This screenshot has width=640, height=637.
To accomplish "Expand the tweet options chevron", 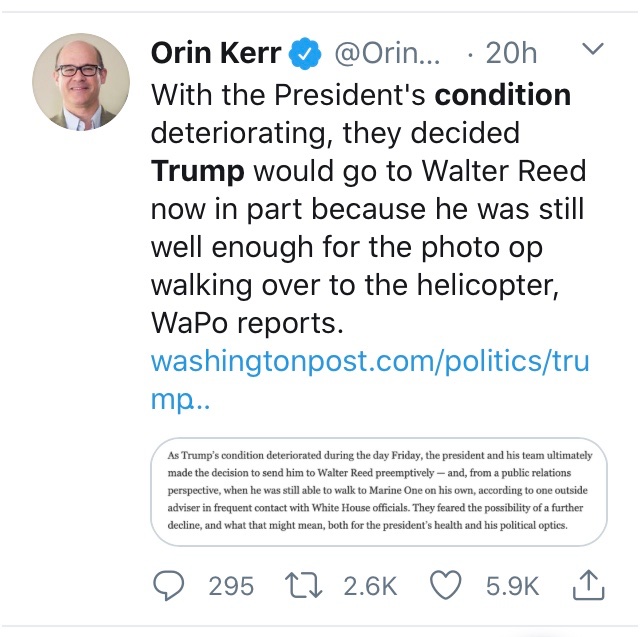I will click(592, 49).
